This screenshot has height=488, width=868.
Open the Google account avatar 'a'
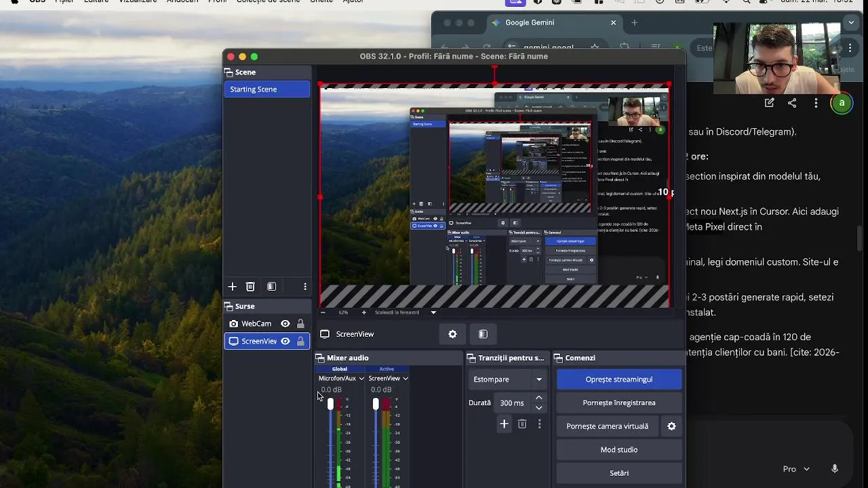coord(842,103)
